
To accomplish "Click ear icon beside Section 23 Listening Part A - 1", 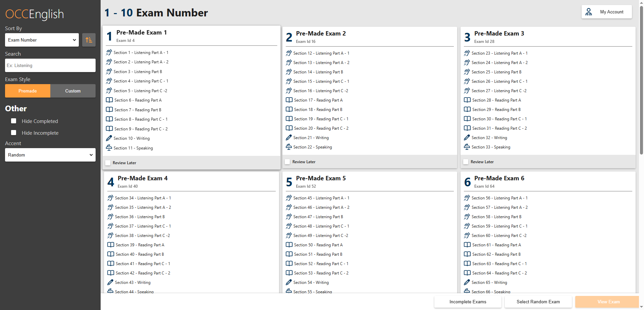I will click(x=467, y=53).
